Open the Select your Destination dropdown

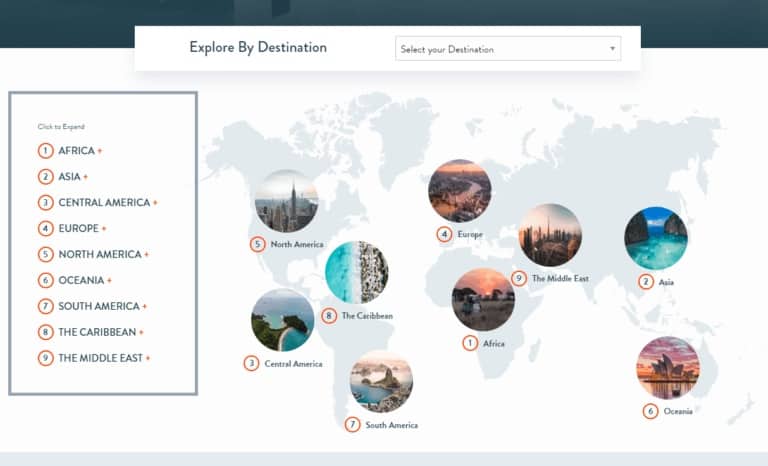pos(508,49)
